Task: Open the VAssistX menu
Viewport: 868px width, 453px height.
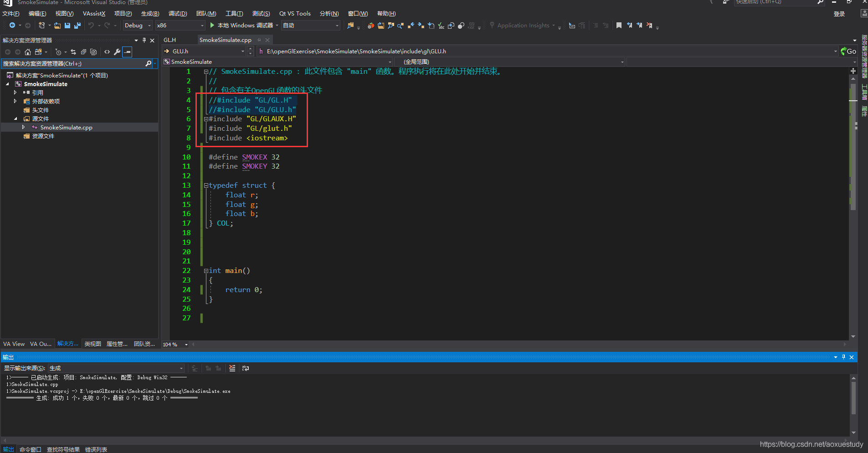Action: (x=94, y=14)
